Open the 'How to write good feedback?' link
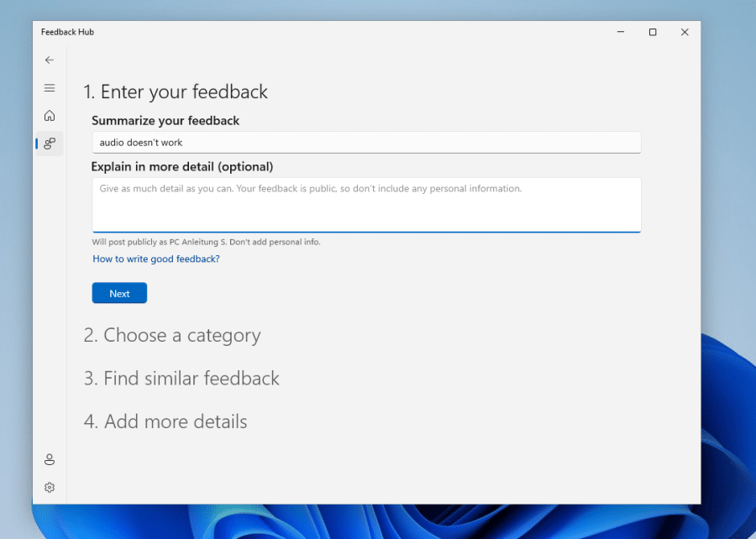Screen dimensions: 756x539 coord(156,259)
